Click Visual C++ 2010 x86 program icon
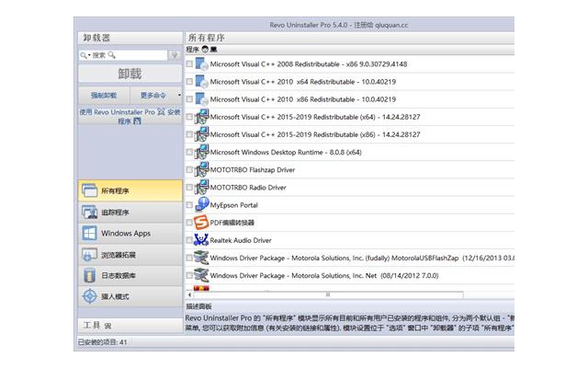This screenshot has width=588, height=368. click(201, 99)
